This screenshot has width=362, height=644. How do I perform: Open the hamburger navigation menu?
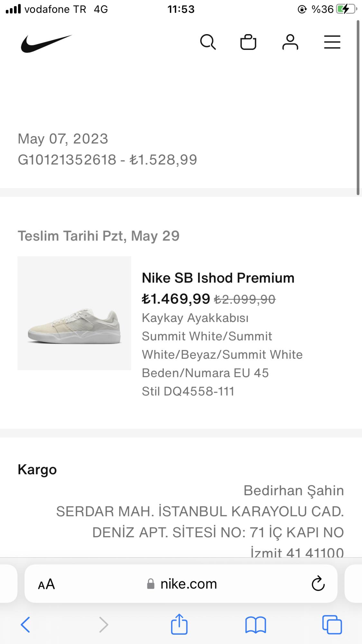(x=332, y=42)
